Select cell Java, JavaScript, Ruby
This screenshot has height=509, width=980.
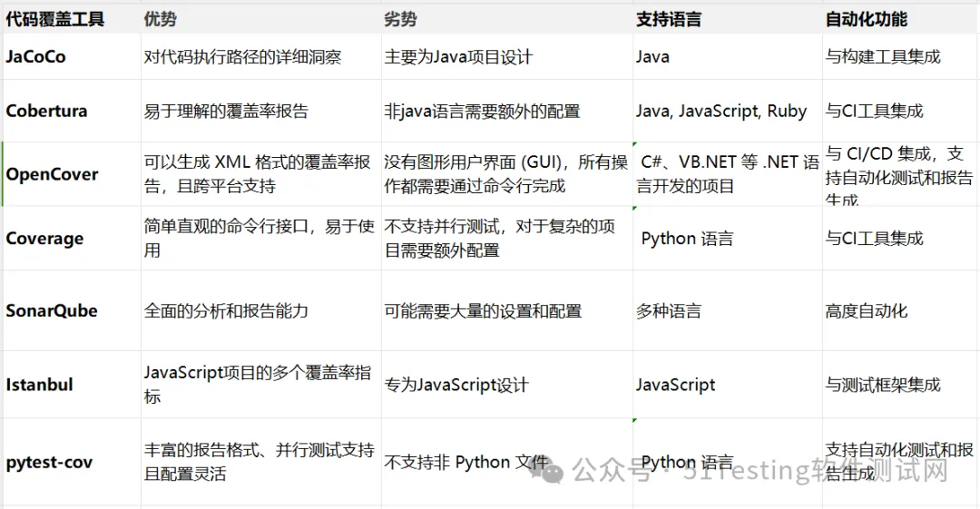click(728, 111)
